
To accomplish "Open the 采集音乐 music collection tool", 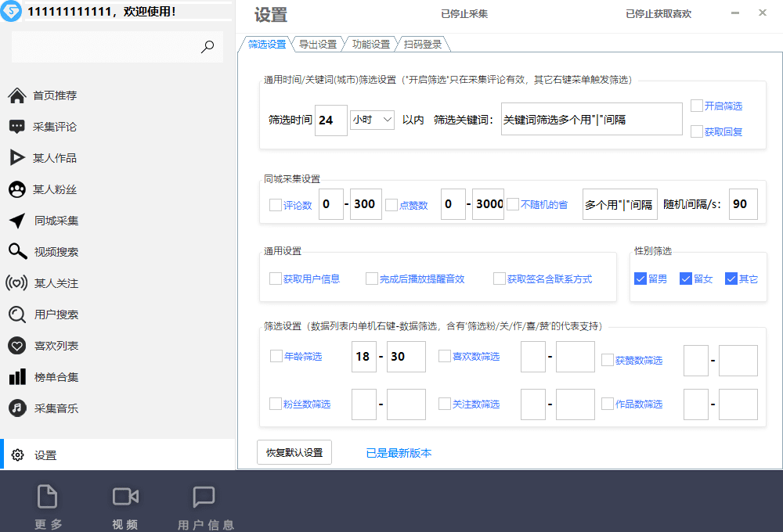I will pos(56,408).
